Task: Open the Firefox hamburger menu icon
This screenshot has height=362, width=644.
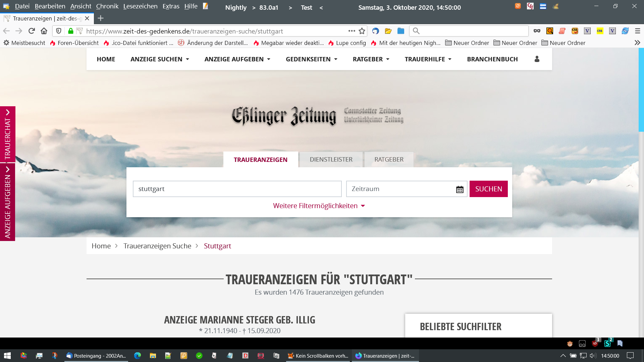Action: click(638, 31)
